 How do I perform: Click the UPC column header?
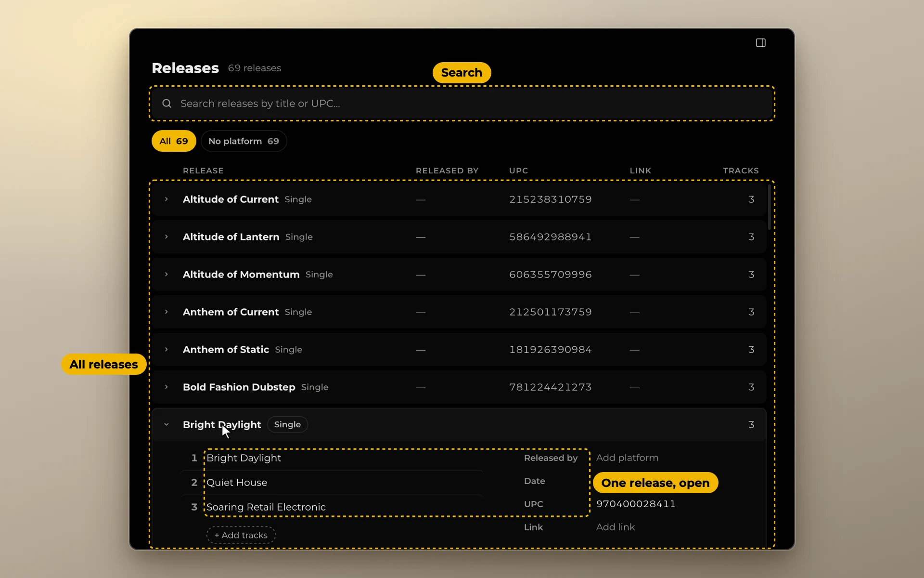click(519, 171)
